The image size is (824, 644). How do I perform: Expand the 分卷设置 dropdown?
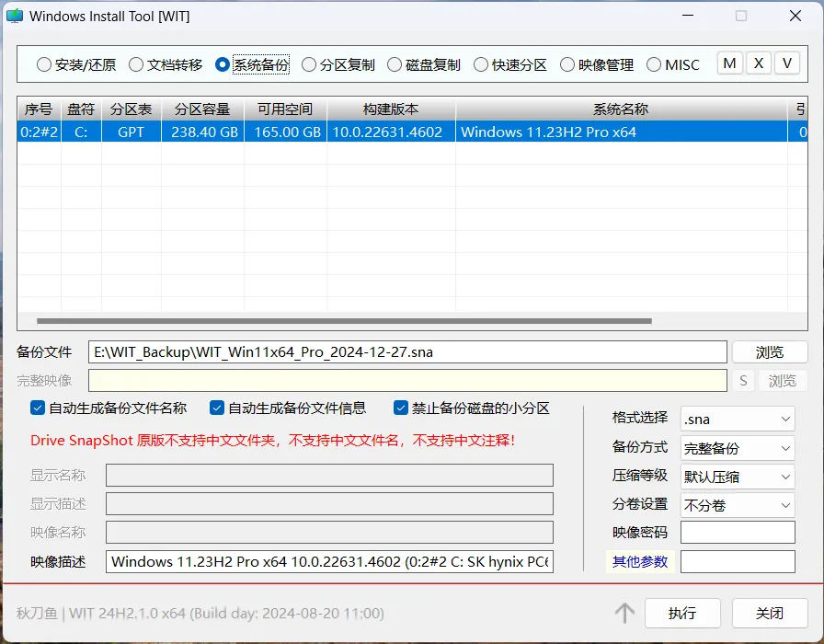pos(738,505)
